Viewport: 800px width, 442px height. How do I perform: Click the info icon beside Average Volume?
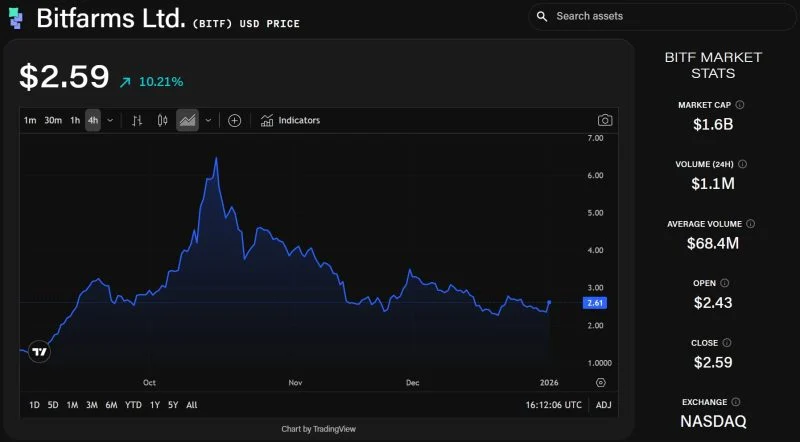point(750,224)
